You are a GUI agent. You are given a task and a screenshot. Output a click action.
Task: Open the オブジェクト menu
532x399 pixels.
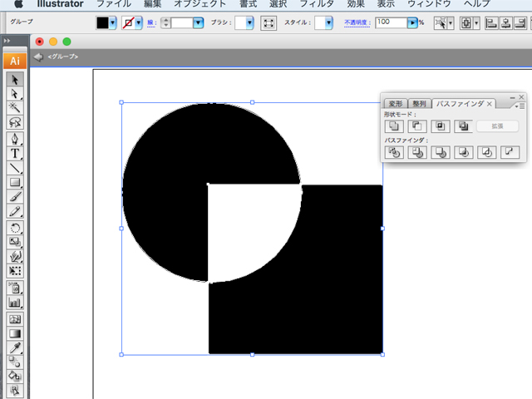click(x=199, y=3)
